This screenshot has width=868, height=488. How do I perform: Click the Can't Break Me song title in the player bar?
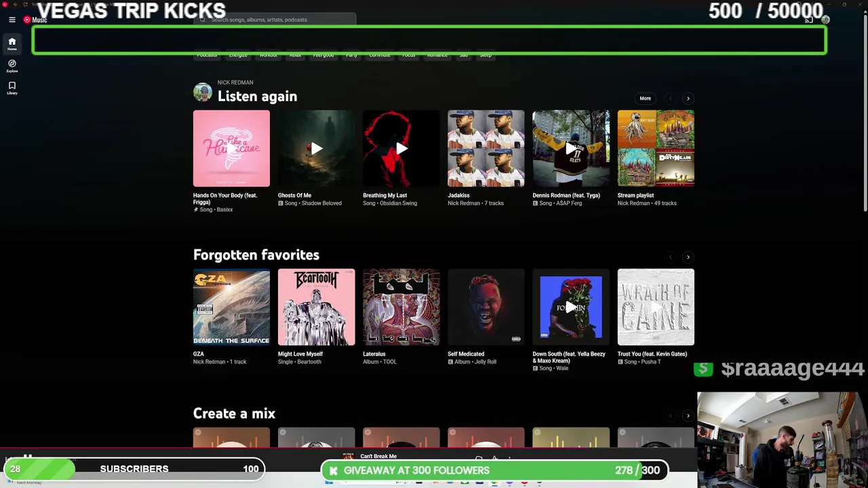(x=378, y=456)
